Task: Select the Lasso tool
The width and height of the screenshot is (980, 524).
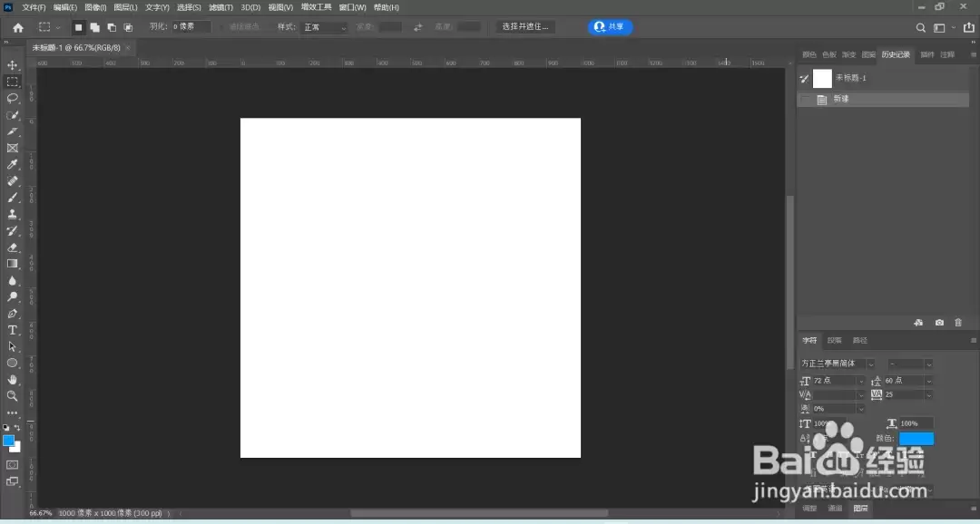Action: (x=12, y=98)
